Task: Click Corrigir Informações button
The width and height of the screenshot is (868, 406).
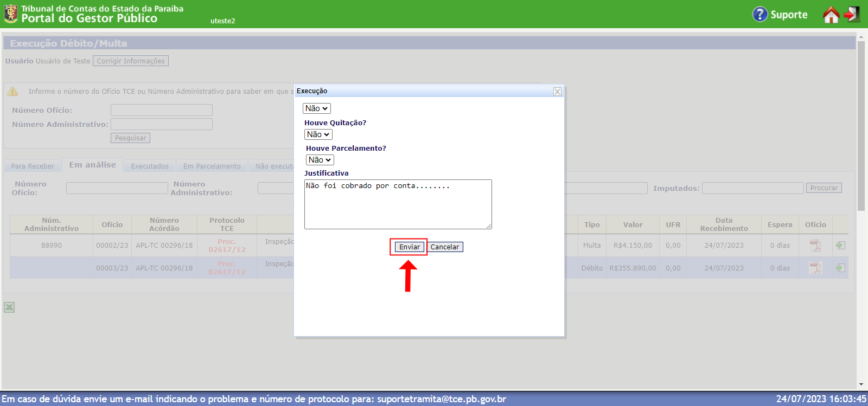Action: [x=131, y=61]
